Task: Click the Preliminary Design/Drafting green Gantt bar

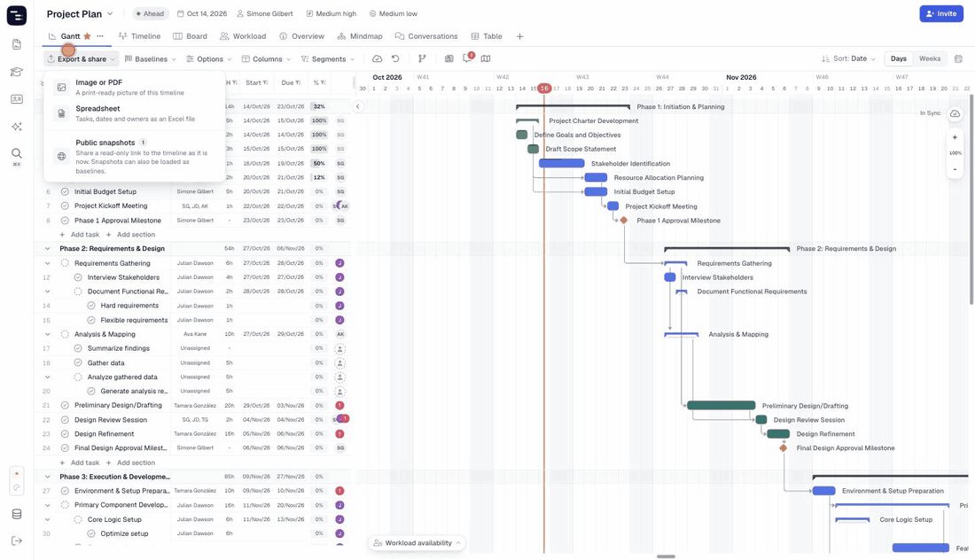Action: point(721,405)
